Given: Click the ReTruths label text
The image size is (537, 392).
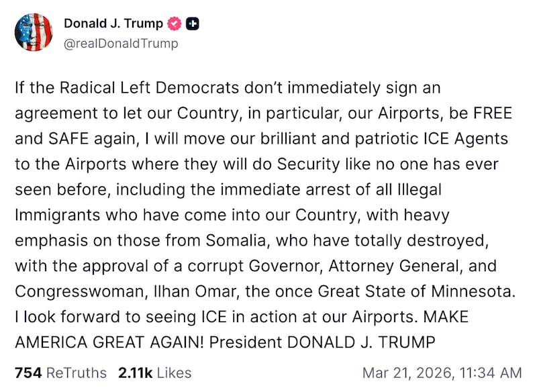Looking at the screenshot, I should pos(75,373).
